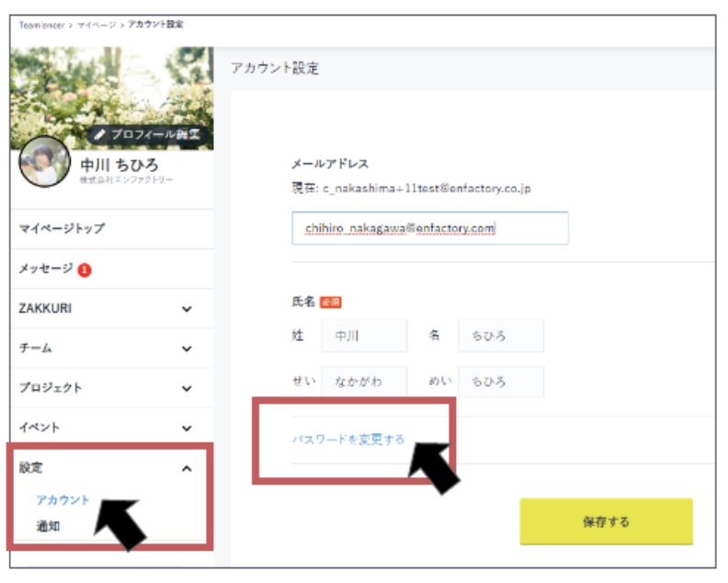The image size is (728, 583).
Task: Click the 名 (first name) field
Action: click(x=500, y=337)
